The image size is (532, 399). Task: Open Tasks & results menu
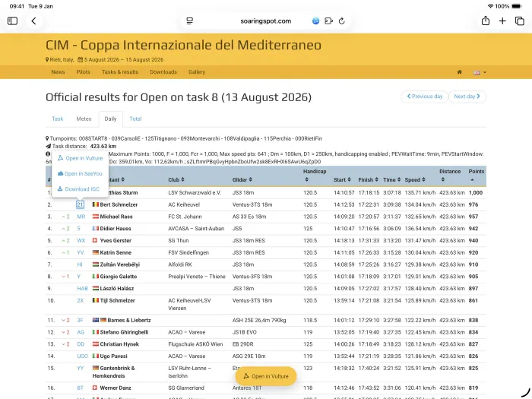pos(120,72)
